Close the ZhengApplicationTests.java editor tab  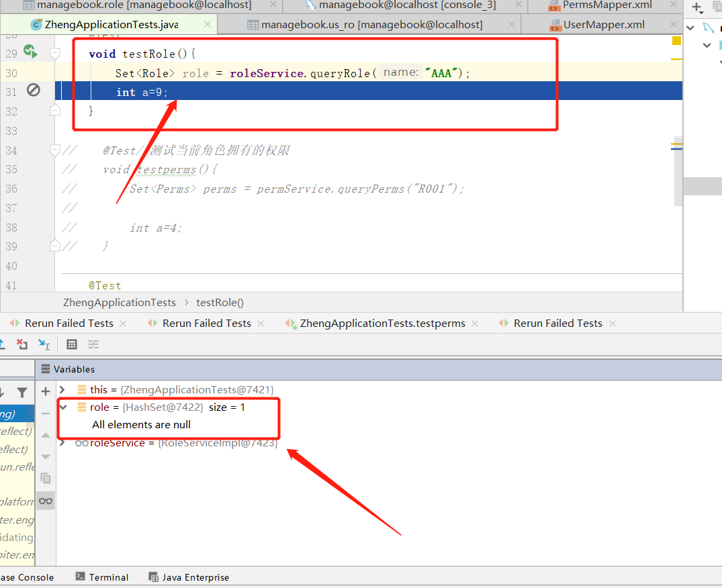[208, 24]
